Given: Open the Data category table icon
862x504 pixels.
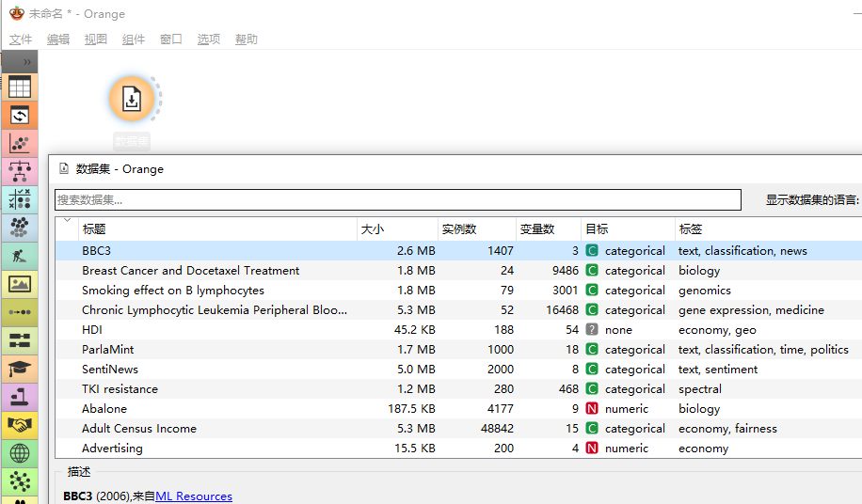Looking at the screenshot, I should [x=20, y=87].
